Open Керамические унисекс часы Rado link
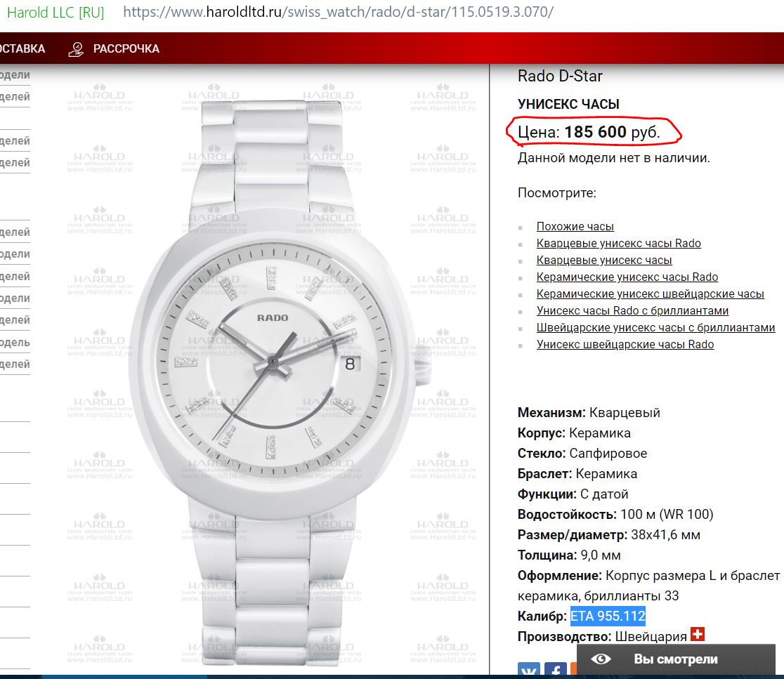Viewport: 784px width, 679px height. click(627, 277)
